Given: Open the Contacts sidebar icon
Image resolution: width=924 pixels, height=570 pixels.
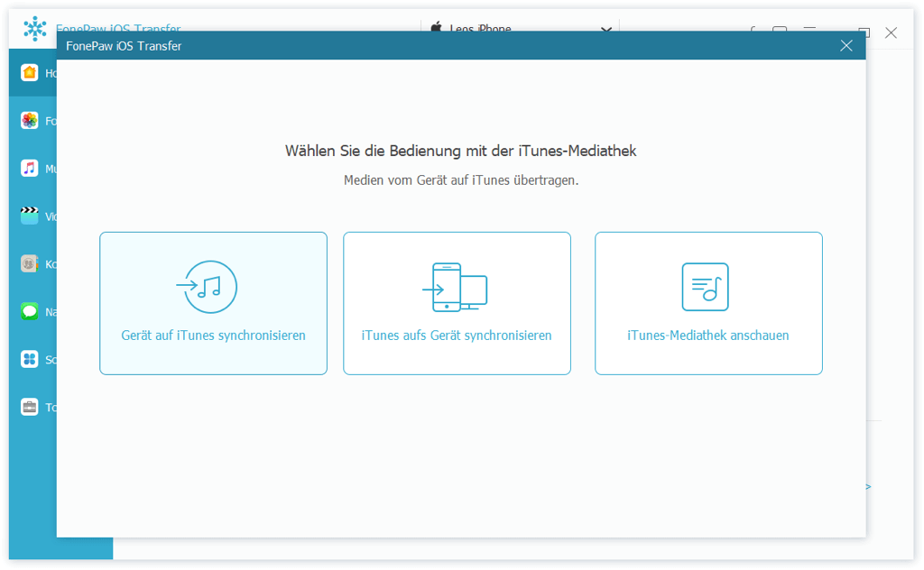Looking at the screenshot, I should [30, 263].
